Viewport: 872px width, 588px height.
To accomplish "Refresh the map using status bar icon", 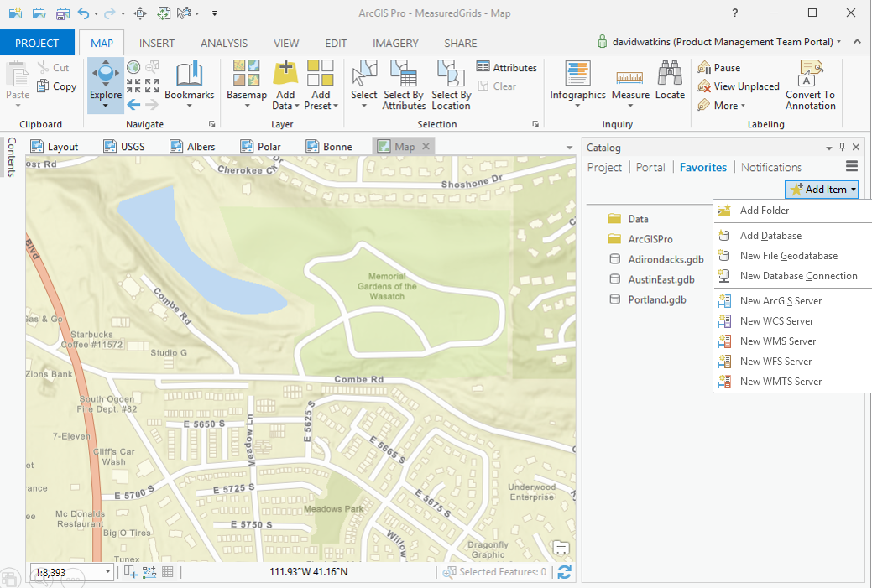I will (x=565, y=572).
